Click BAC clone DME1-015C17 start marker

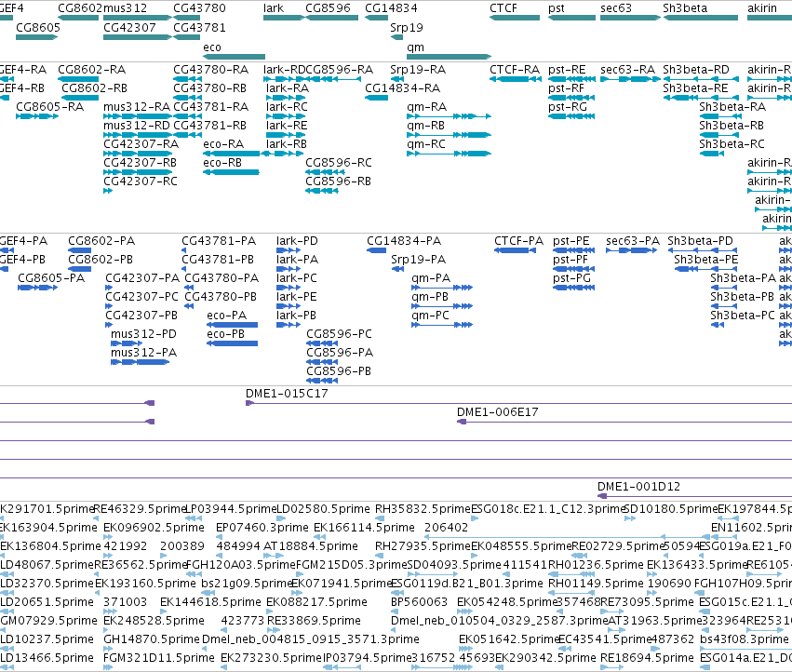pos(249,403)
